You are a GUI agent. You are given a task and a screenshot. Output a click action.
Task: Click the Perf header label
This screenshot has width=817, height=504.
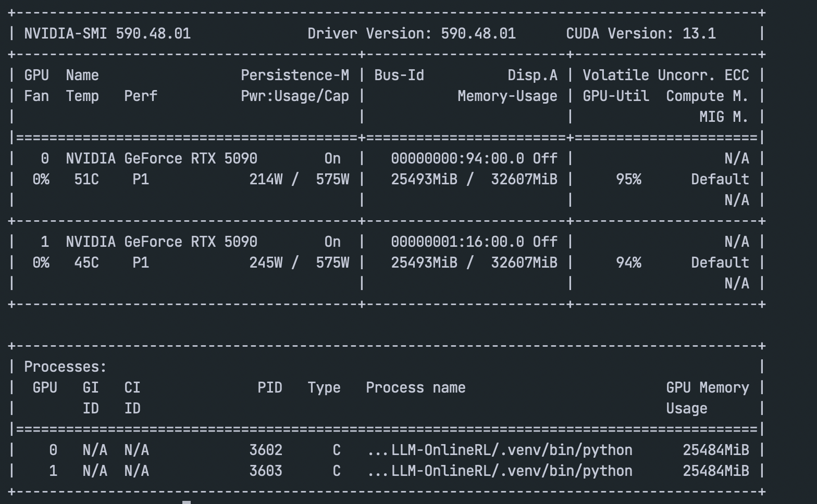click(141, 96)
